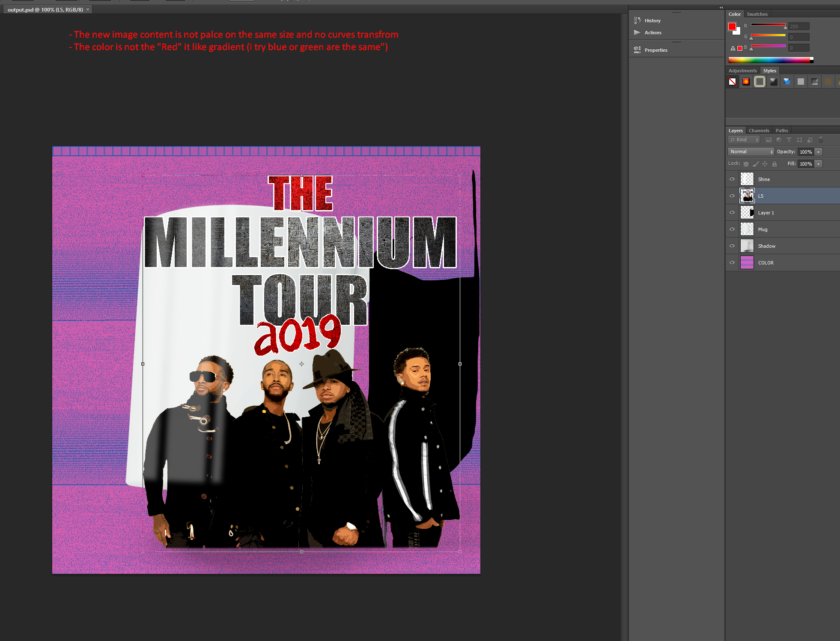Viewport: 840px width, 641px height.
Task: Select the Shadow layer row
Action: pyautogui.click(x=783, y=246)
